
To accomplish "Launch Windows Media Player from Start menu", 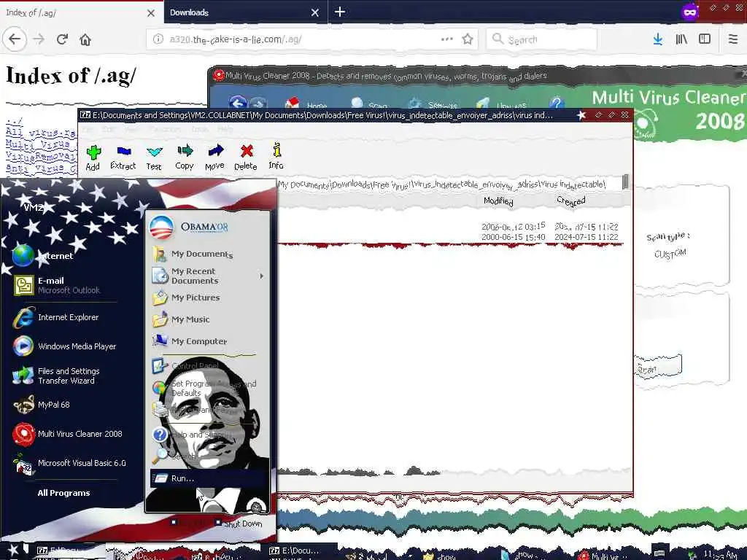I will click(66, 346).
